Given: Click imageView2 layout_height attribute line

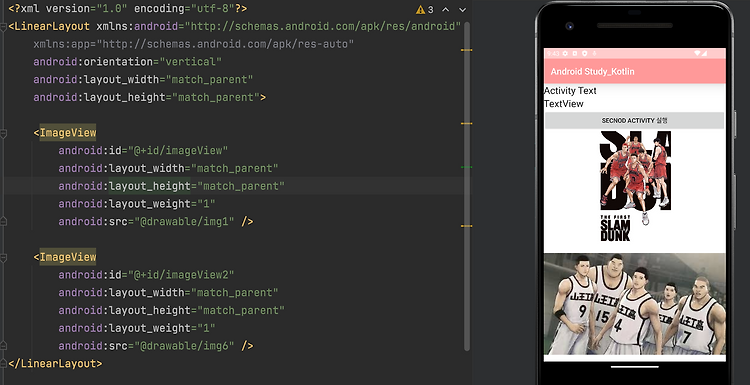Looking at the screenshot, I should [x=171, y=310].
